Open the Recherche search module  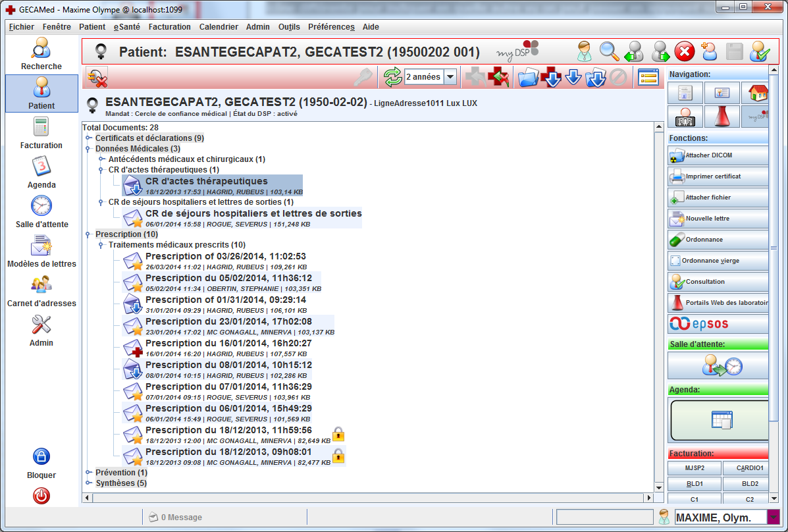[41, 54]
